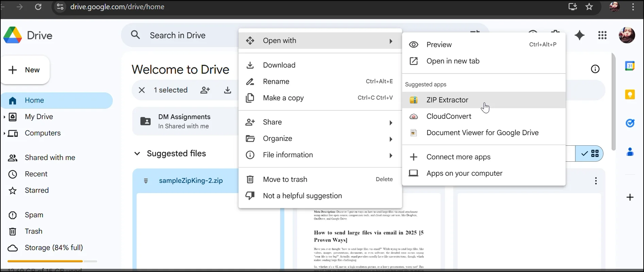644x272 pixels.
Task: Click the Google account avatar in Drive
Action: click(x=627, y=35)
